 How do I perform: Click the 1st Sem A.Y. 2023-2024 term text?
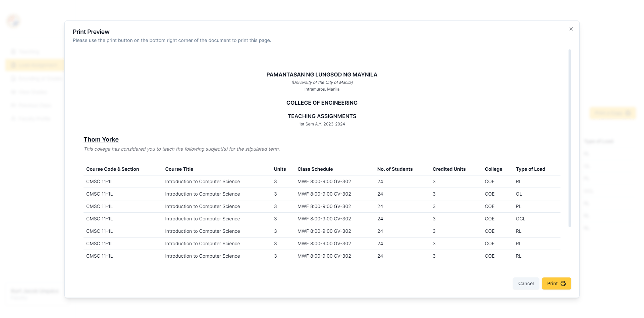coord(322,124)
